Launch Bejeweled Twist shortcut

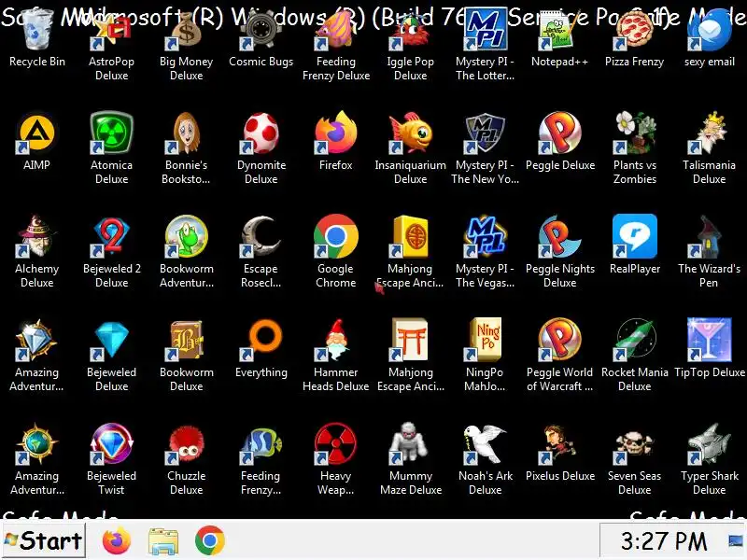(x=111, y=444)
